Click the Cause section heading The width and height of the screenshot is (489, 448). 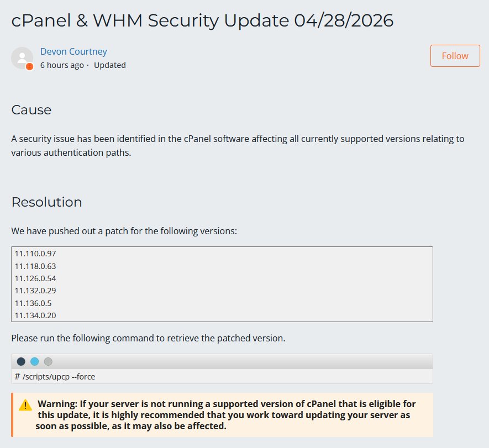click(31, 110)
